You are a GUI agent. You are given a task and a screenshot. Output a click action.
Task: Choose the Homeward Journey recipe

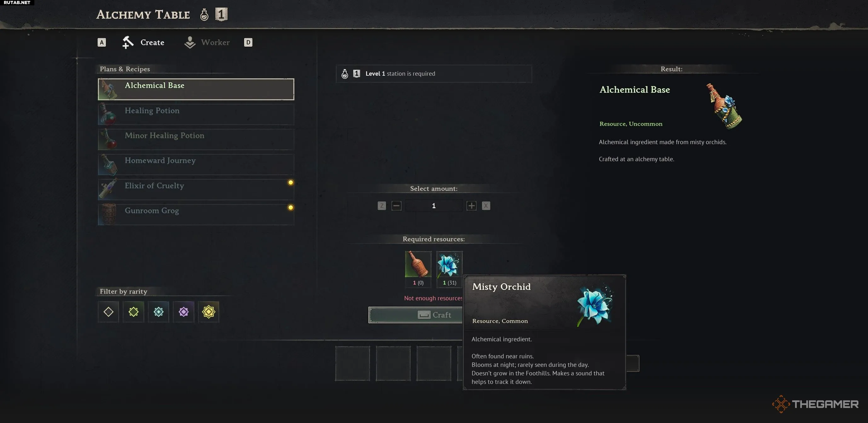(x=196, y=164)
